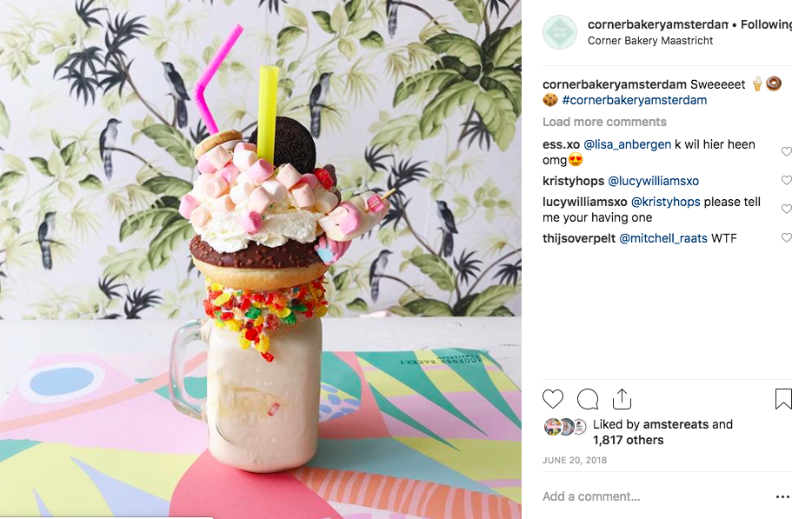Like the post with the heart icon
812x519 pixels.
pyautogui.click(x=553, y=399)
